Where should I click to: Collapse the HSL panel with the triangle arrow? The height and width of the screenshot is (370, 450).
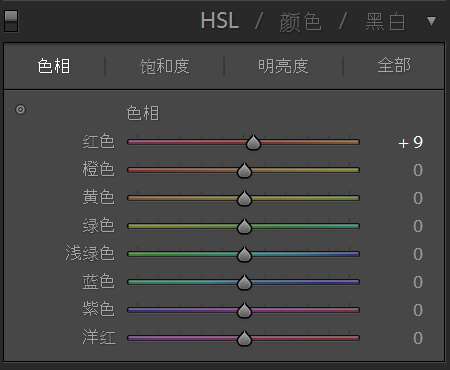pos(431,21)
